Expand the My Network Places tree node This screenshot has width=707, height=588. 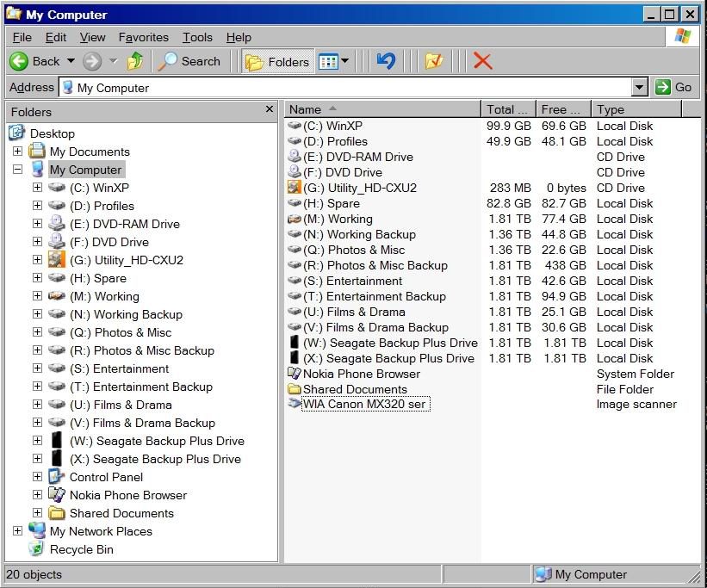17,530
